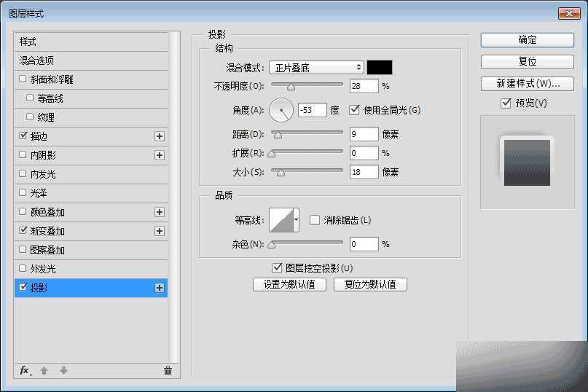Enable 颜色叠加 checkbox
The height and width of the screenshot is (392, 588).
(x=23, y=211)
